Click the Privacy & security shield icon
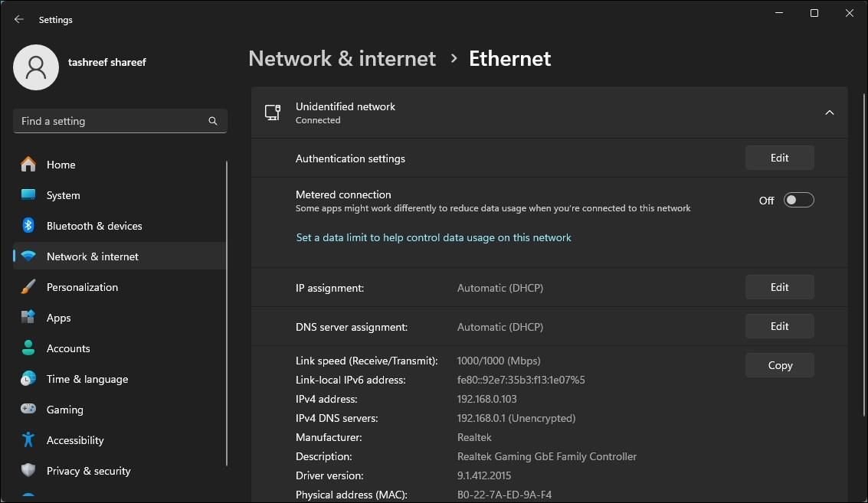Viewport: 868px width, 503px height. (x=28, y=471)
